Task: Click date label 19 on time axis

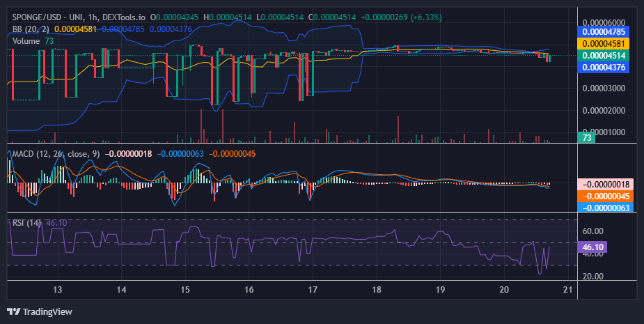Action: click(440, 289)
